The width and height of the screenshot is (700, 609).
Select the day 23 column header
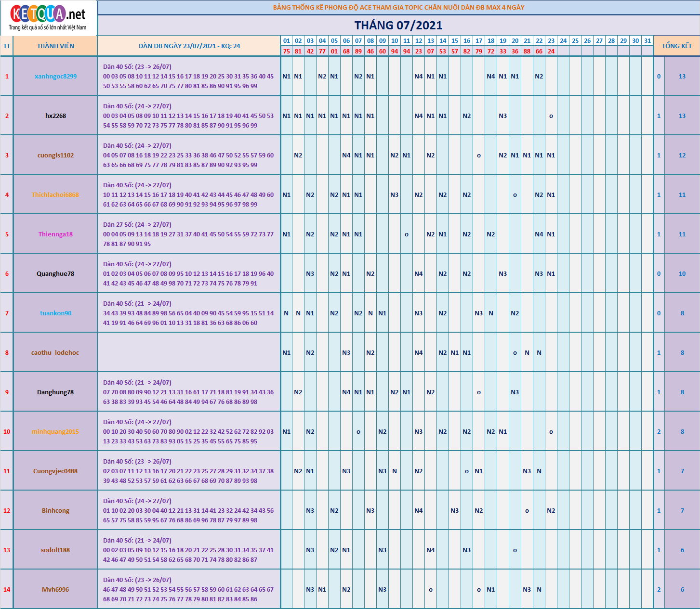551,40
